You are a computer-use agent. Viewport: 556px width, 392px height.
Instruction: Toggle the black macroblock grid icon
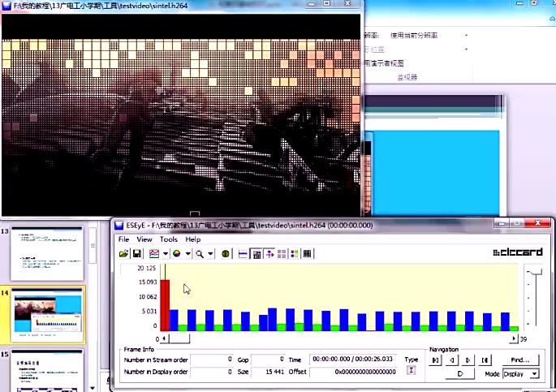(307, 254)
